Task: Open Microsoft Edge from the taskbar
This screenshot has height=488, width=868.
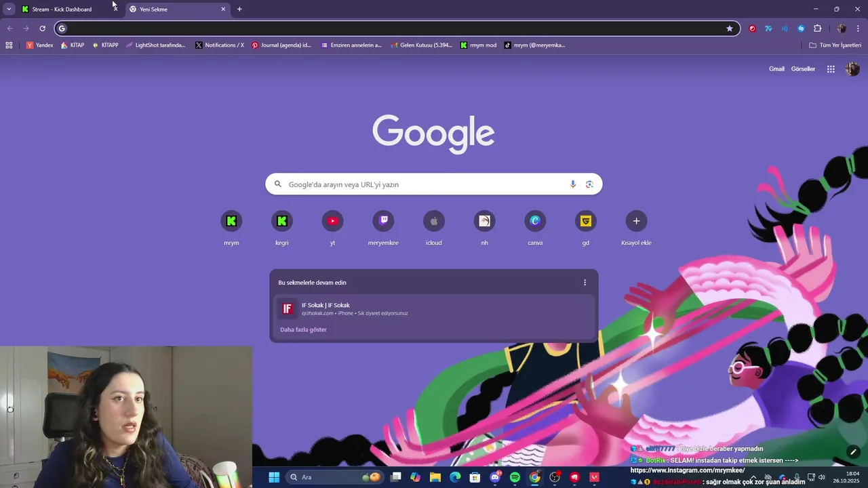Action: click(455, 477)
